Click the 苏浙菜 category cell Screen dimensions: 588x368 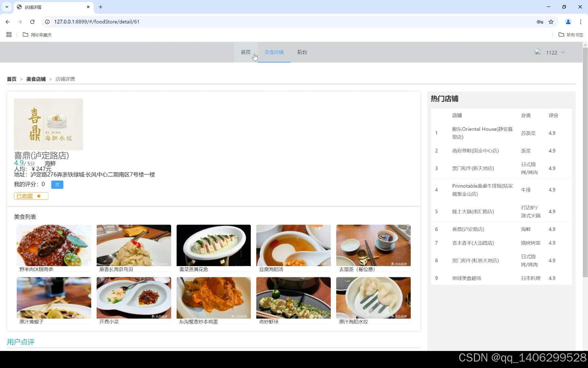pos(528,133)
